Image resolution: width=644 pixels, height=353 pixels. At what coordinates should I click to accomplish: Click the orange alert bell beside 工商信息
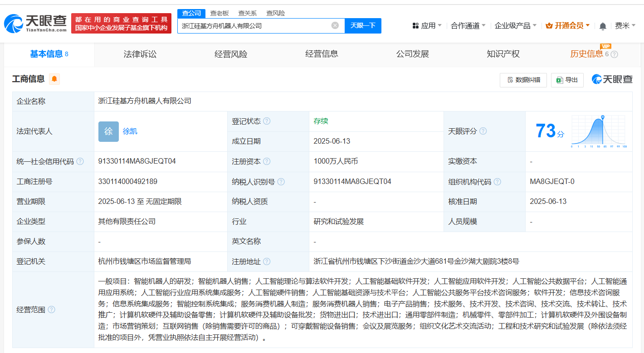[x=54, y=79]
